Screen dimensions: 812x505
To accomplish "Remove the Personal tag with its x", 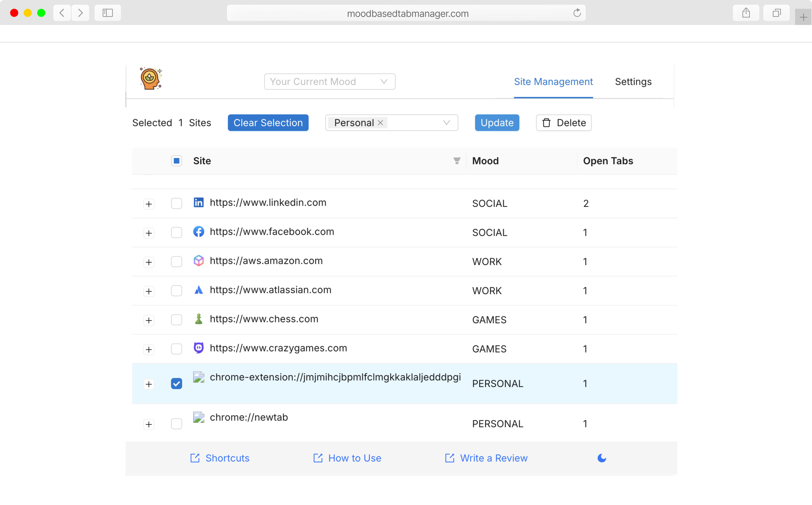I will coord(380,123).
